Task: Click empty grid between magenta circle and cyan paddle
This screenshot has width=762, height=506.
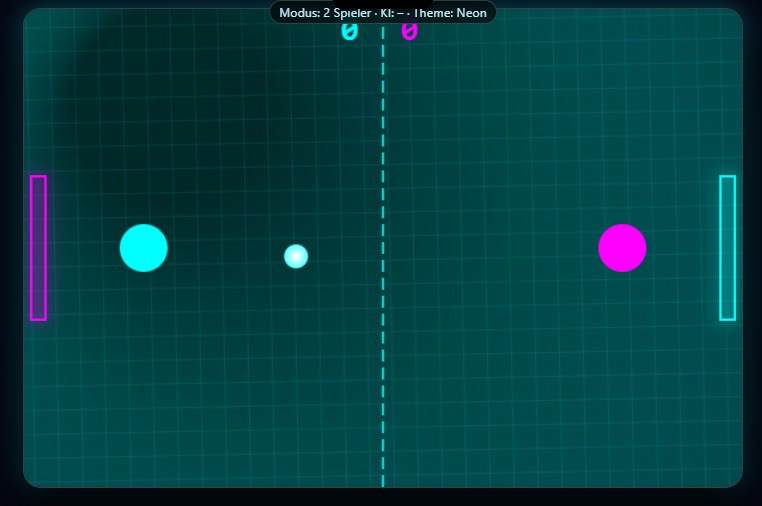Action: click(x=682, y=248)
